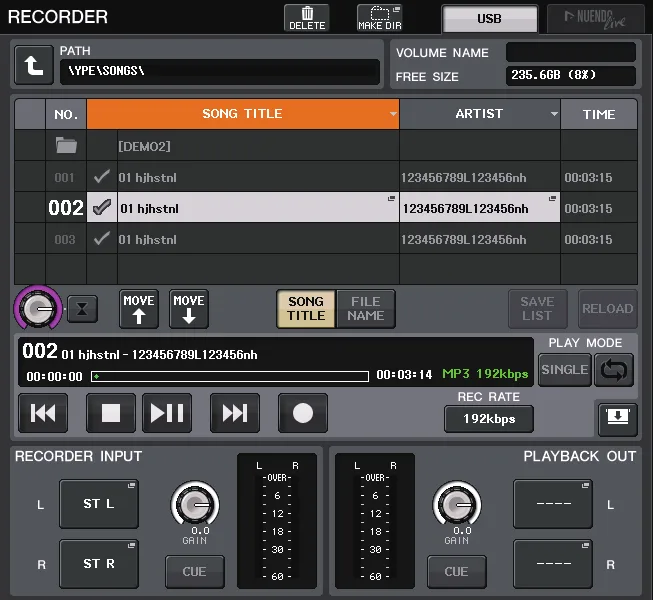This screenshot has height=600, width=653.
Task: Open ST L recorder input patch
Action: 99,504
